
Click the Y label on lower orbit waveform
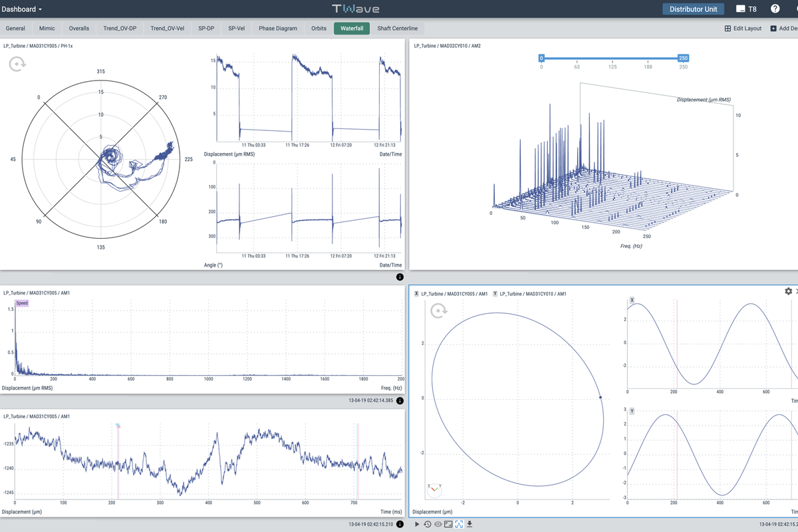tap(632, 411)
